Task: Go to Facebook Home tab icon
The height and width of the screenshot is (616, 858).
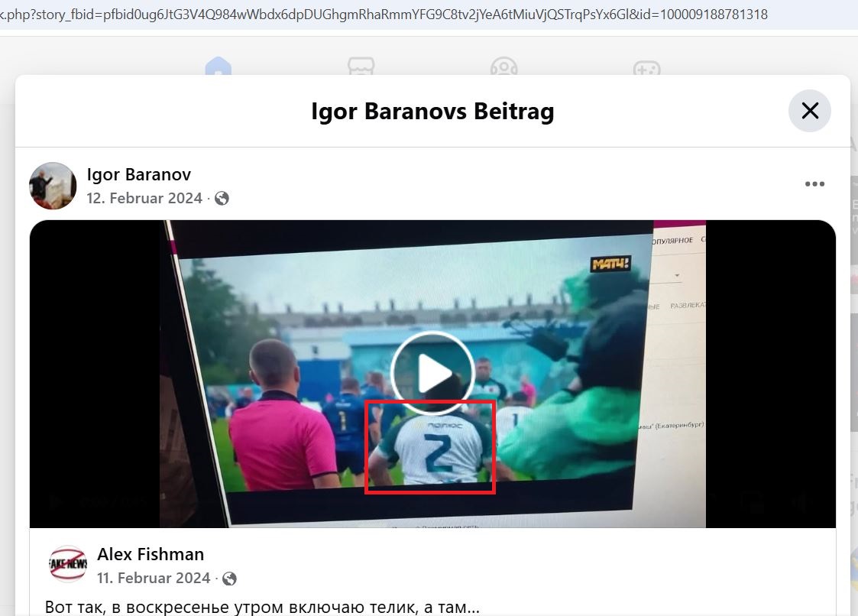Action: pyautogui.click(x=219, y=66)
